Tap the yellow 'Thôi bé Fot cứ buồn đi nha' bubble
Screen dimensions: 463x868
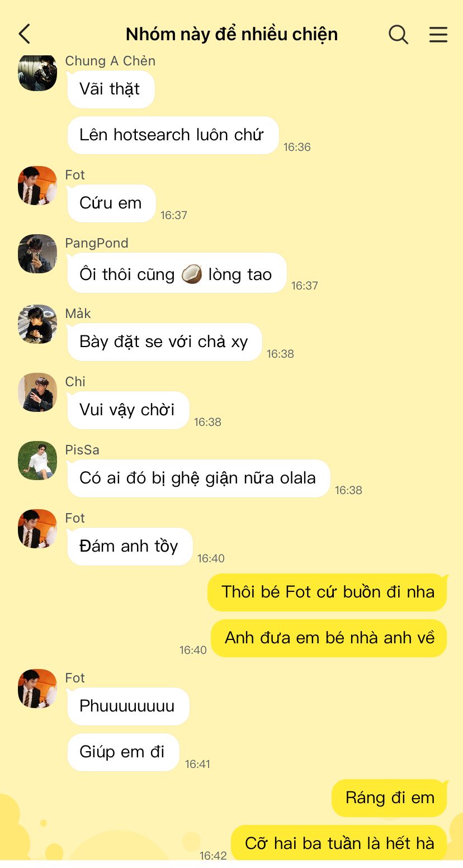click(x=327, y=592)
